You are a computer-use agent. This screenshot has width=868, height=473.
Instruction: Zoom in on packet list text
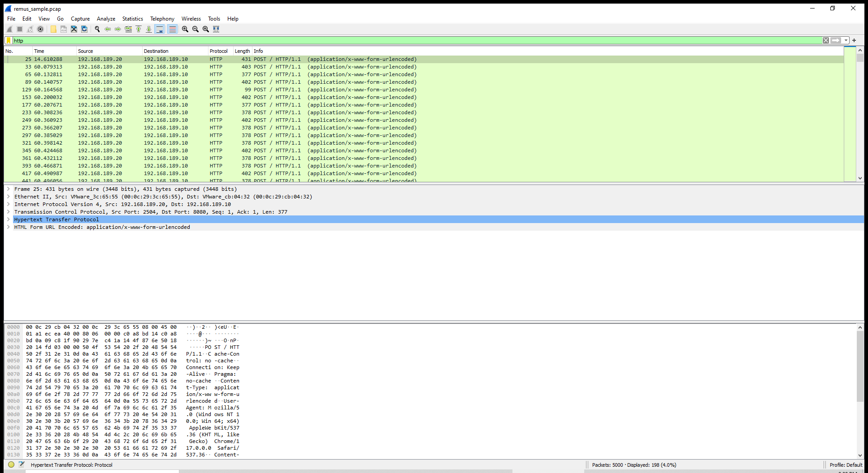[184, 29]
